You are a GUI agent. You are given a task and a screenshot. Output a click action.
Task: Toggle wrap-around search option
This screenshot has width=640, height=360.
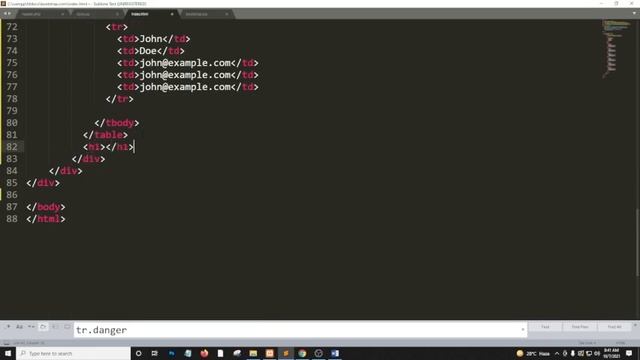tap(43, 327)
